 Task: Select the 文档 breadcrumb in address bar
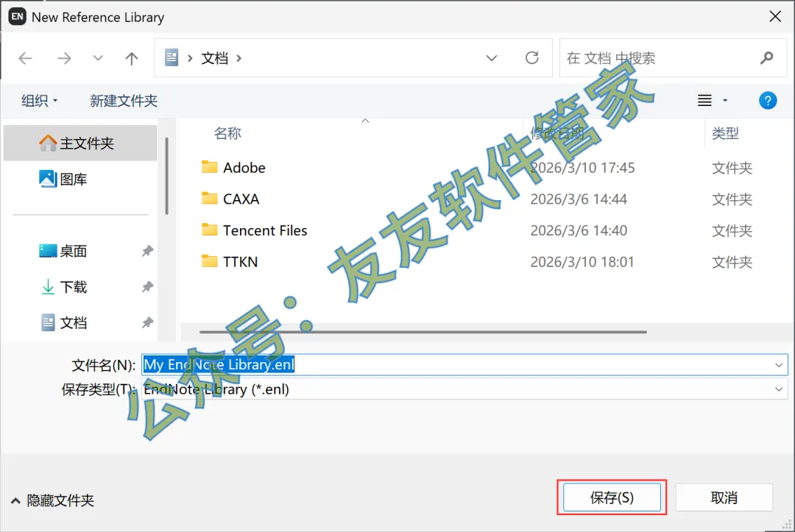(x=214, y=58)
